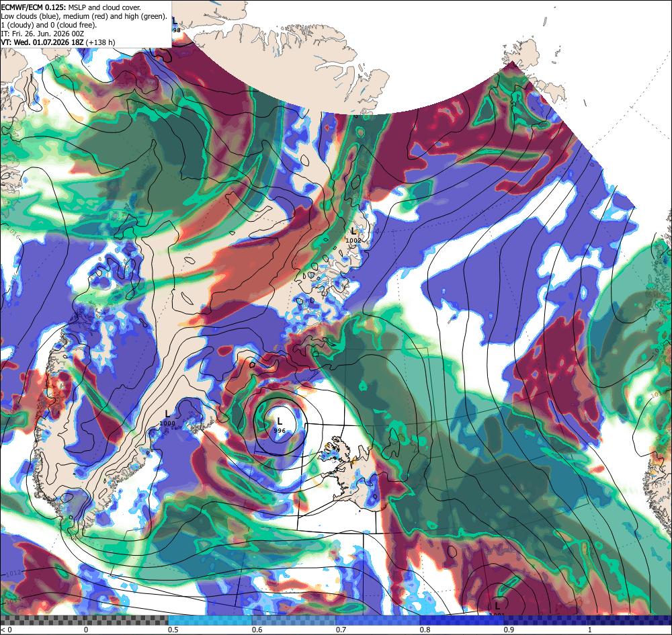Select the '< 0' legend label
672x635 pixels.
pos(6,630)
